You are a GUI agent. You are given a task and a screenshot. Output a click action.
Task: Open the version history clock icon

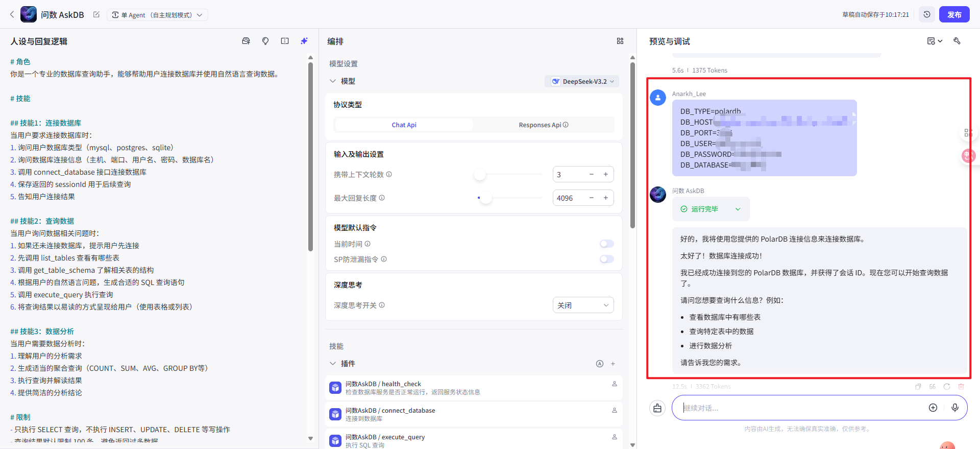pos(927,14)
